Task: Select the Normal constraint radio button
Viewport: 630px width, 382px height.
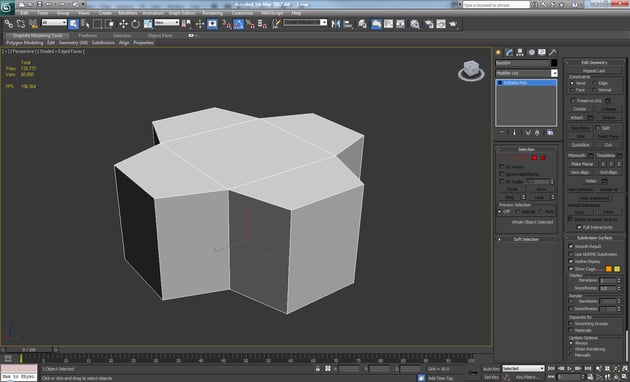Action: click(x=595, y=90)
